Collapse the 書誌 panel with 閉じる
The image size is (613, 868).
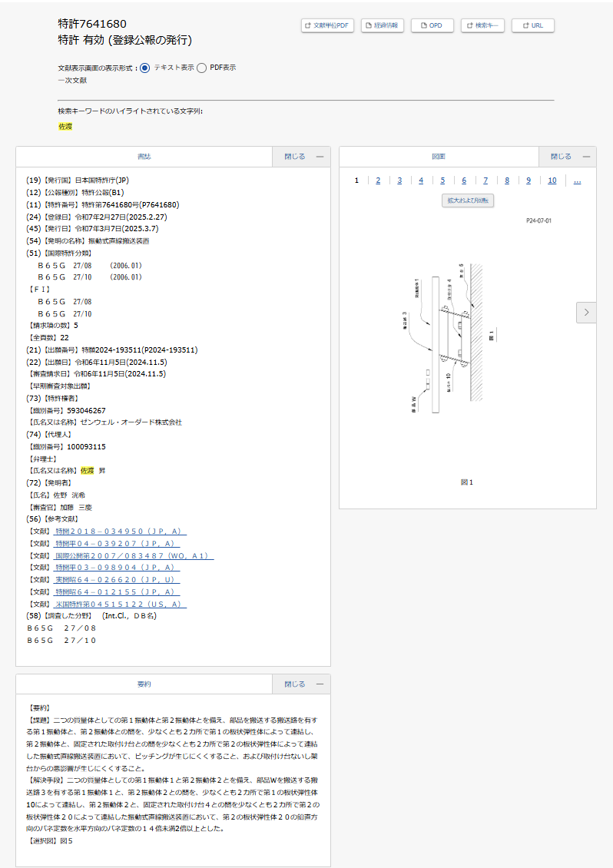click(301, 157)
